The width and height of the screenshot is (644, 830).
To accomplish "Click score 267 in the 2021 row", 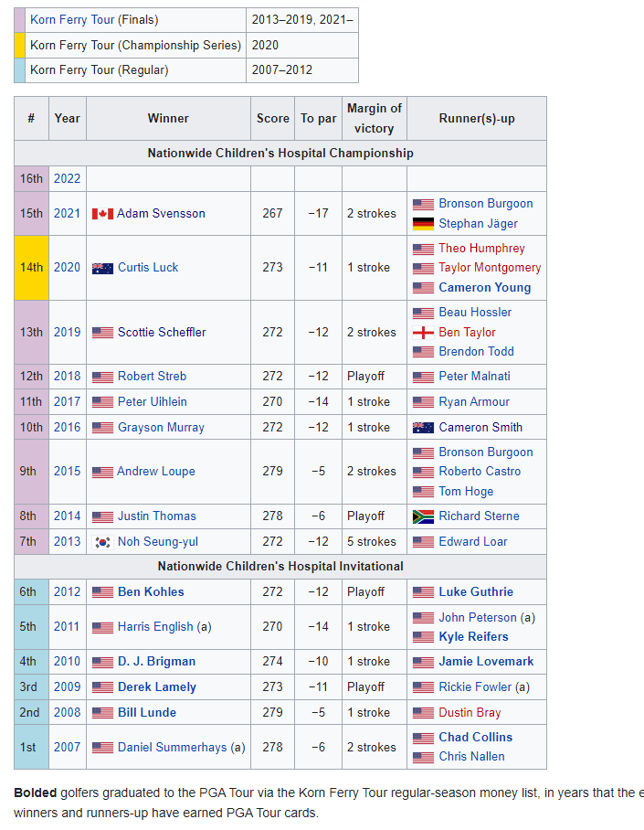I will (x=272, y=213).
